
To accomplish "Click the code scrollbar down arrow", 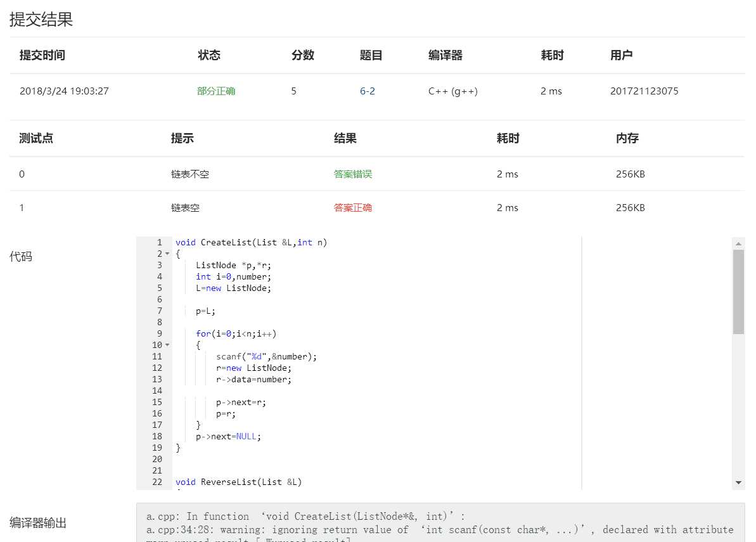I will [738, 483].
